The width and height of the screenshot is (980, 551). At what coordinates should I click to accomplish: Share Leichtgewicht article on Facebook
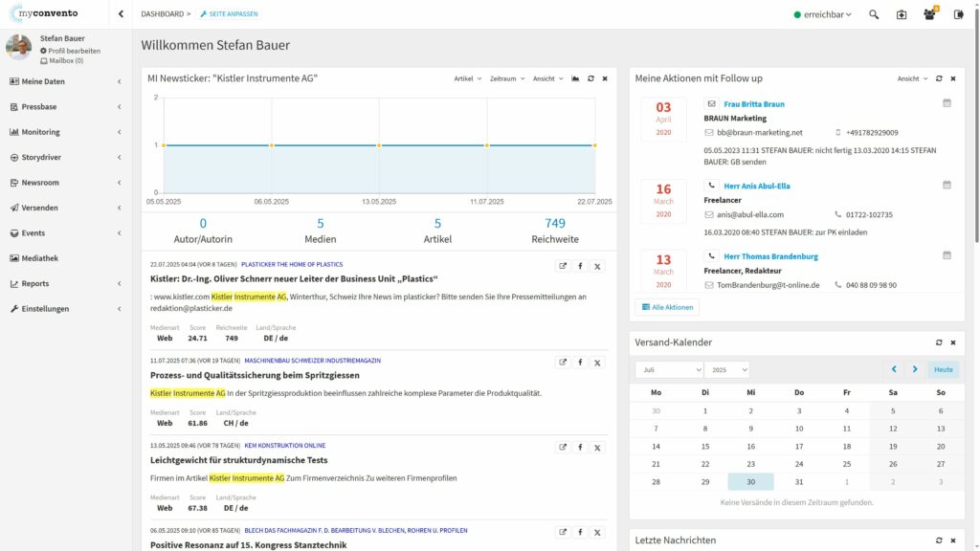click(580, 448)
